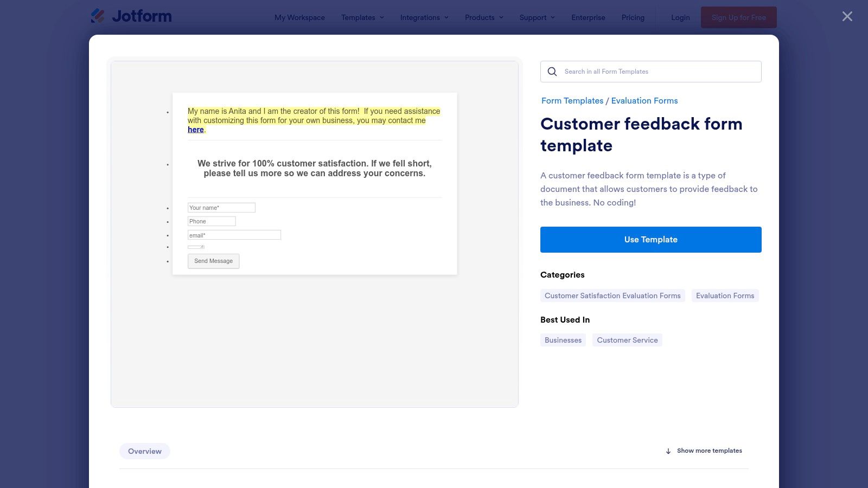
Task: Open the Pricing page
Action: tap(633, 17)
